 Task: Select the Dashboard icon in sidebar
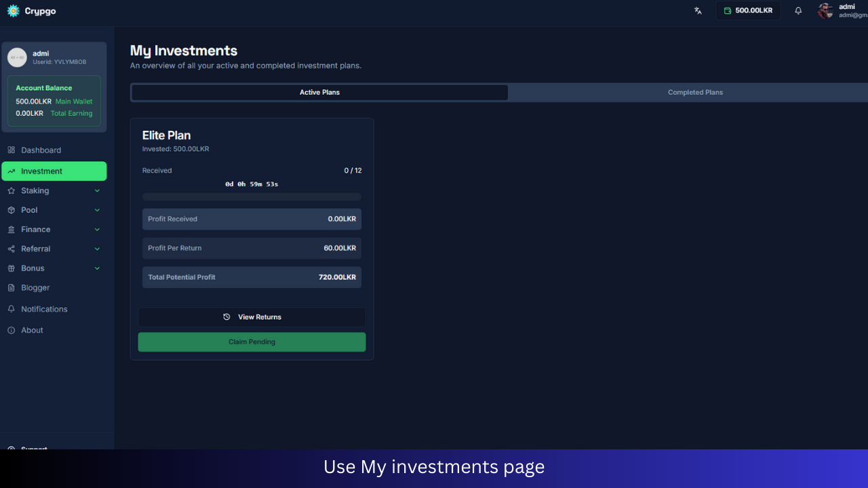pos(10,150)
